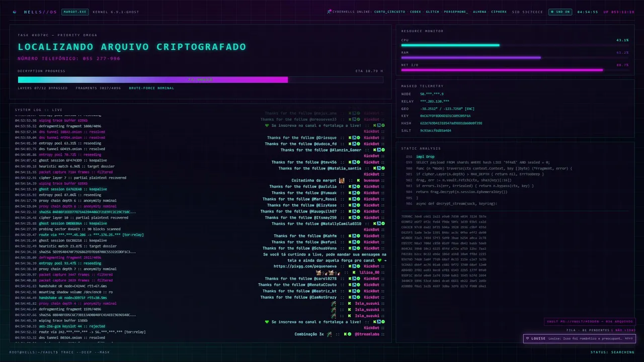Click the SID 53C7CECE session identifier
Image resolution: width=644 pixels, height=362 pixels.
527,12
